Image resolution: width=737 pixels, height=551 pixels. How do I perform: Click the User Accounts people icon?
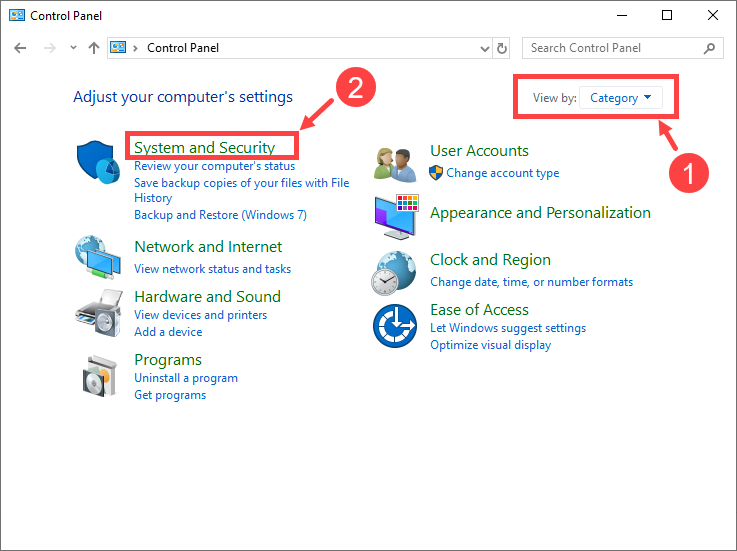(395, 162)
